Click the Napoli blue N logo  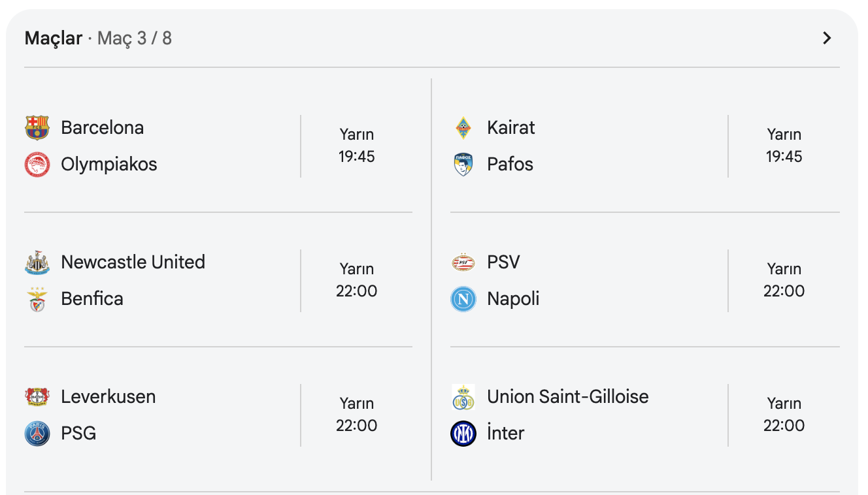tap(463, 299)
